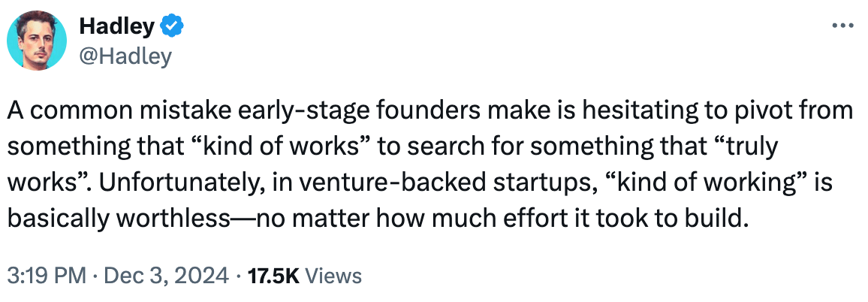
Task: Open Hadley's profile picture avatar
Action: pos(37,40)
